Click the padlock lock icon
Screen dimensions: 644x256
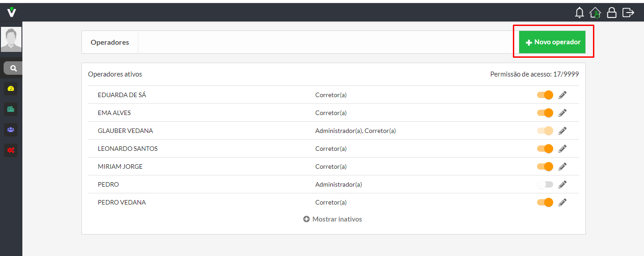pos(612,13)
